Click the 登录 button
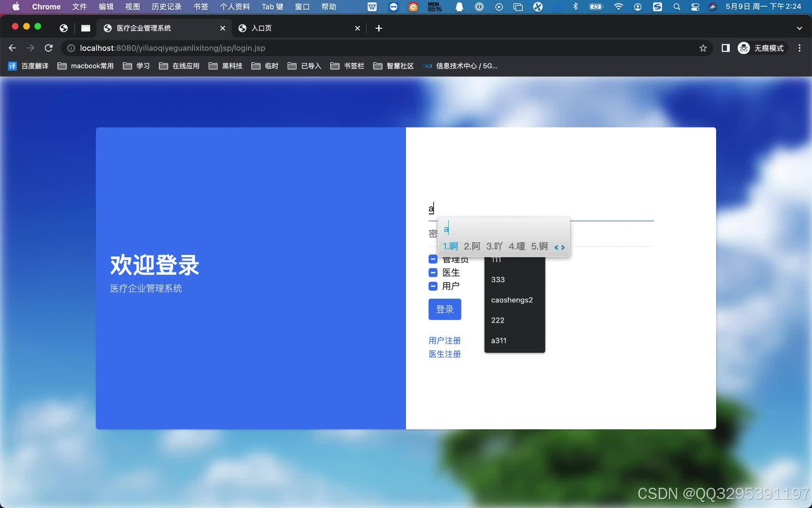This screenshot has height=508, width=812. coord(445,309)
